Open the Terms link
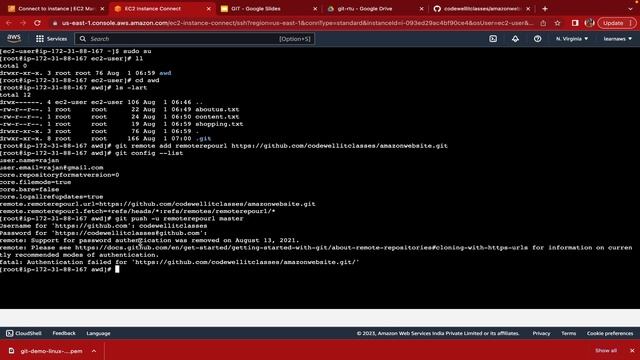This screenshot has width=640, height=360. tap(568, 333)
